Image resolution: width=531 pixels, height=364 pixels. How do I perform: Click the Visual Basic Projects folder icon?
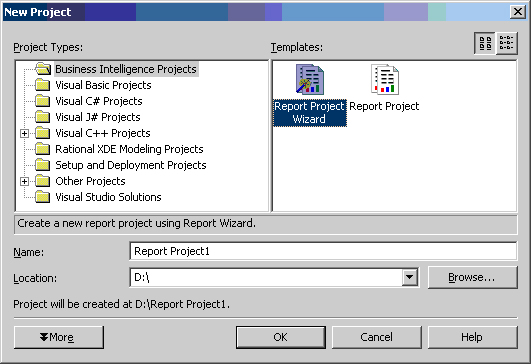(43, 85)
